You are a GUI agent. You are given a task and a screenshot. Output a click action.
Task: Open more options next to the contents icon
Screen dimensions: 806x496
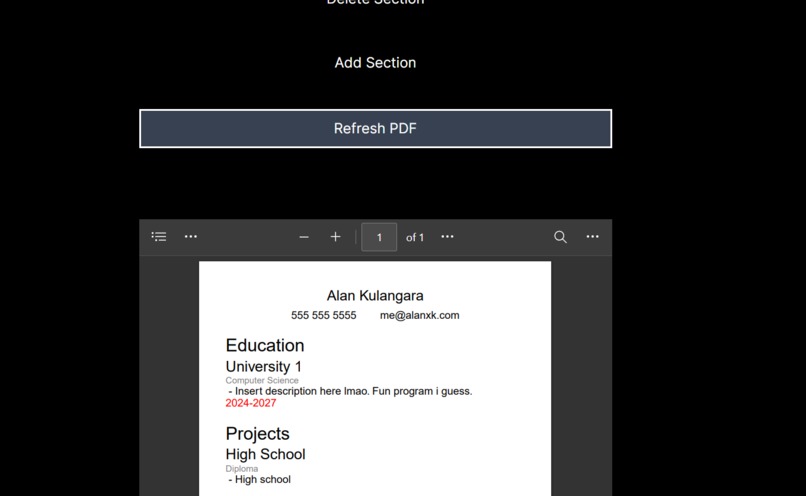tap(191, 236)
